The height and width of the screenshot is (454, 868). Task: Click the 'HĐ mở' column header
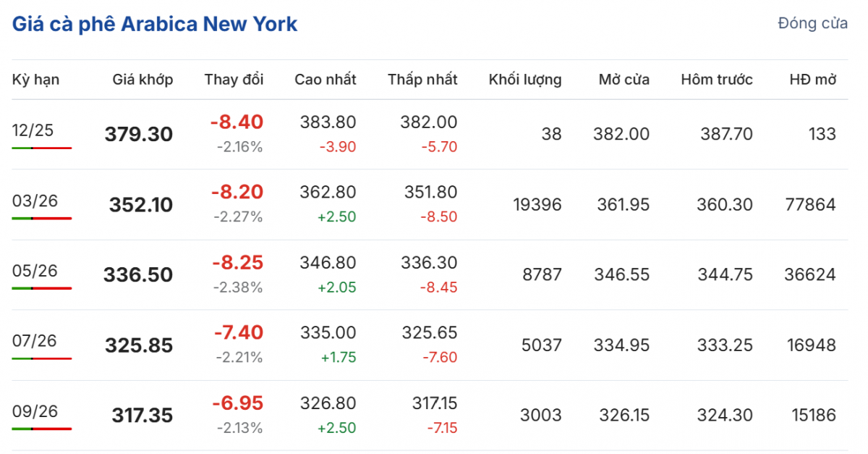pos(813,80)
